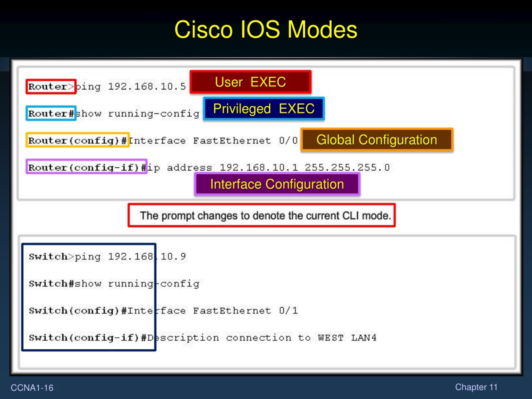Click the 'CCNA1-16' footer text

(x=32, y=388)
